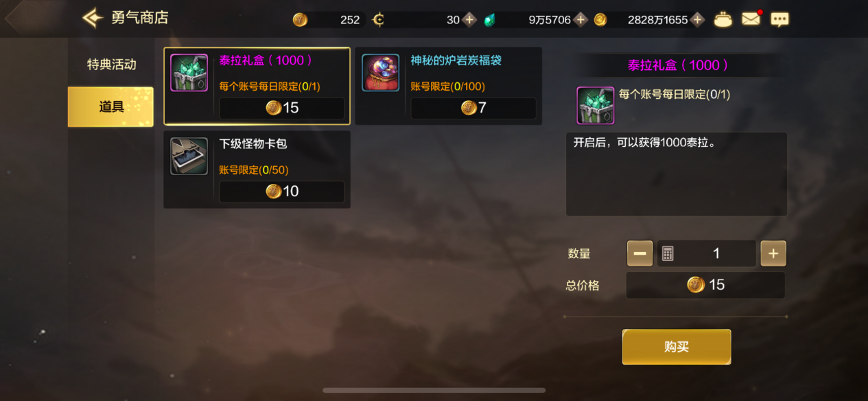This screenshot has width=868, height=401.
Task: Click the 7 coin price of 神秘的炉岩炭福袋
Action: pos(473,108)
